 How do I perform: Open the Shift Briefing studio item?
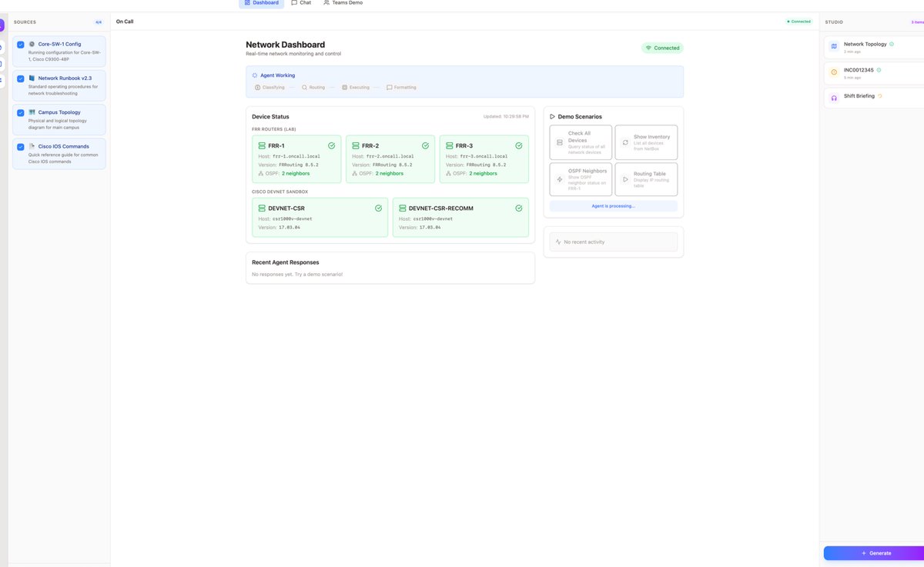point(874,98)
